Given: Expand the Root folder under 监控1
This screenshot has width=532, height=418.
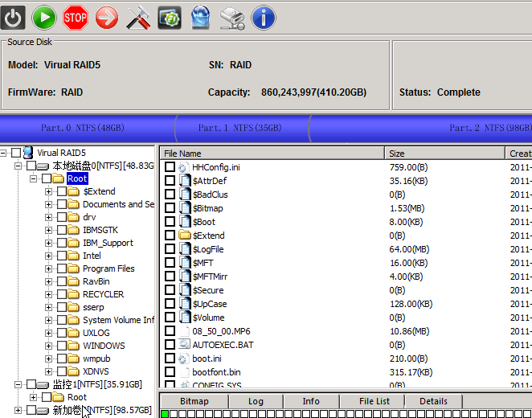Looking at the screenshot, I should coord(33,397).
